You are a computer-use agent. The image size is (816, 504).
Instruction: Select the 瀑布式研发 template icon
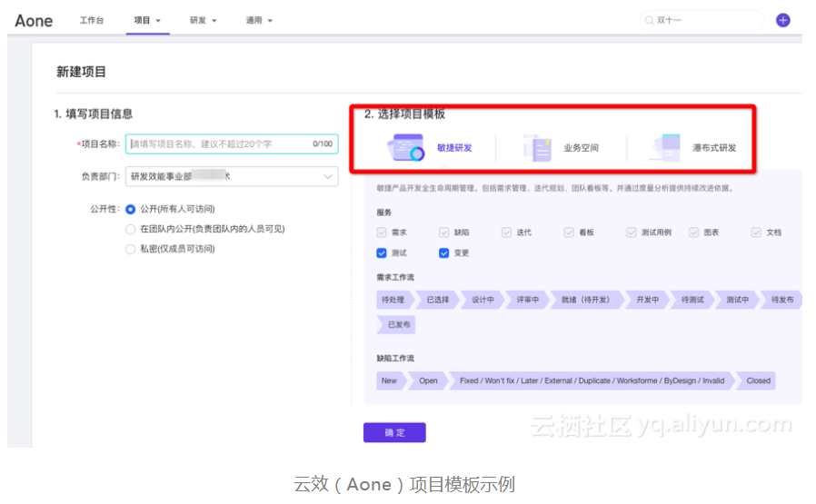click(665, 148)
